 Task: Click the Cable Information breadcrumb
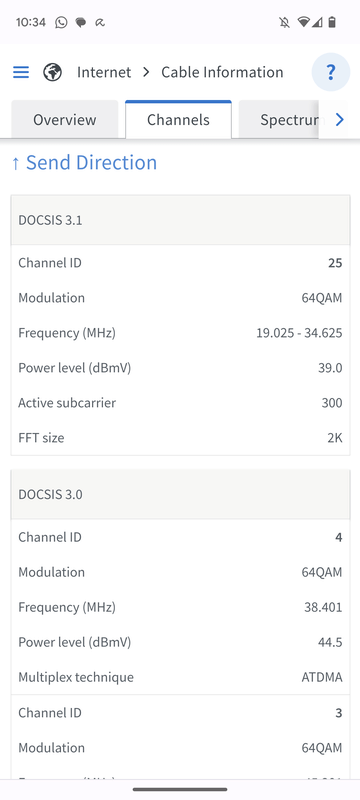(x=222, y=72)
